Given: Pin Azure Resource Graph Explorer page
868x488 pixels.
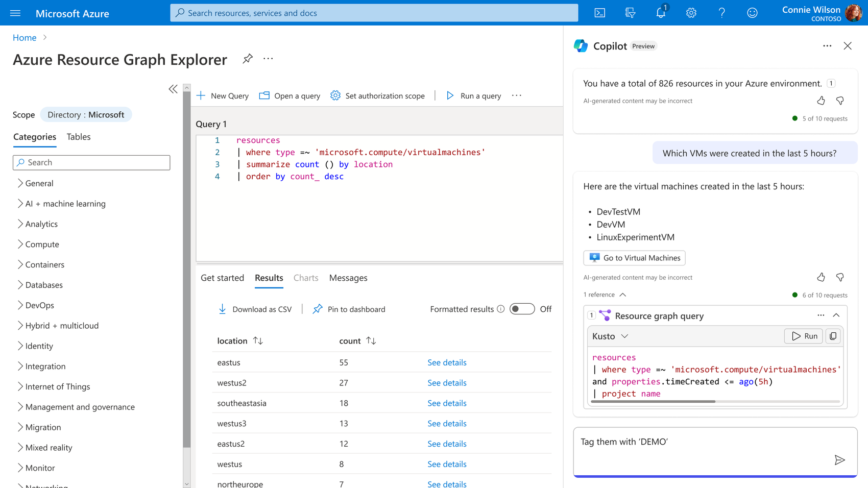Looking at the screenshot, I should (x=248, y=59).
